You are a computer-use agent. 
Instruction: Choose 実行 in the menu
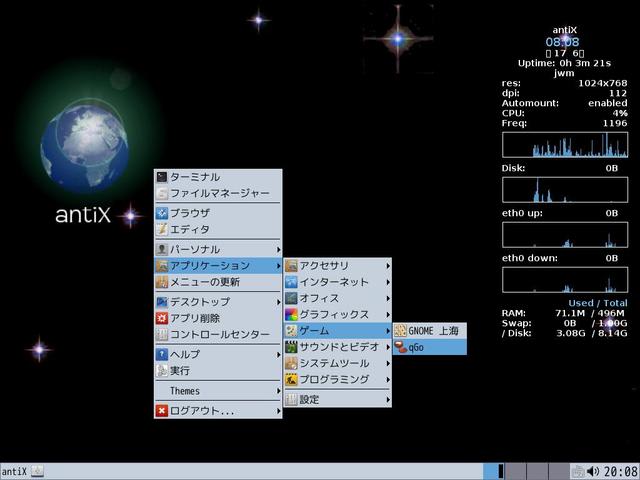[x=218, y=371]
